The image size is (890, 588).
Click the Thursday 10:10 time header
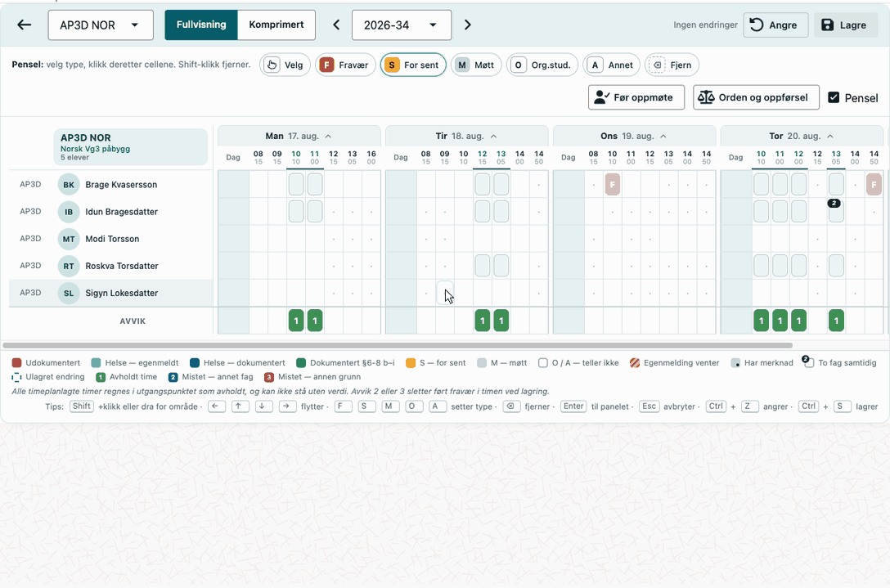761,157
